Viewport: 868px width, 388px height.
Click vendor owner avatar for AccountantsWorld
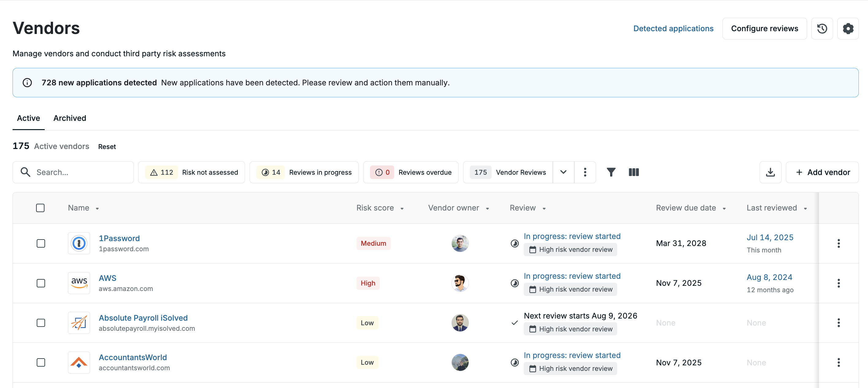460,362
